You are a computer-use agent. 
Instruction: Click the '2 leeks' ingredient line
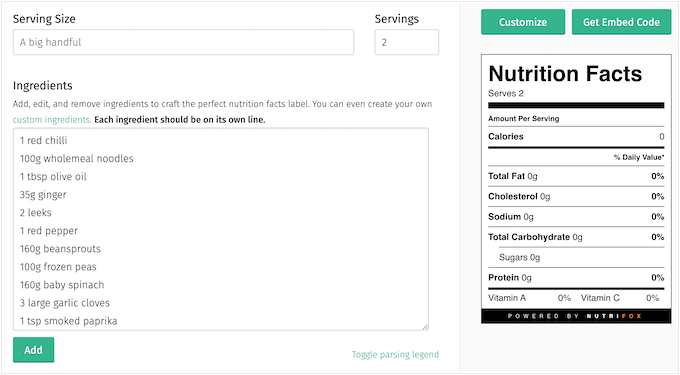coord(36,213)
